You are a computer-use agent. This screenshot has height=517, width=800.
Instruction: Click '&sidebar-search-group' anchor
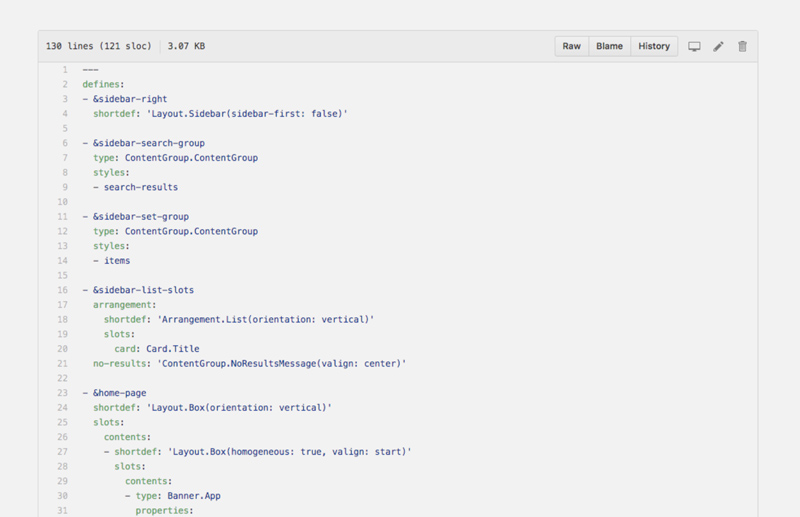(149, 143)
